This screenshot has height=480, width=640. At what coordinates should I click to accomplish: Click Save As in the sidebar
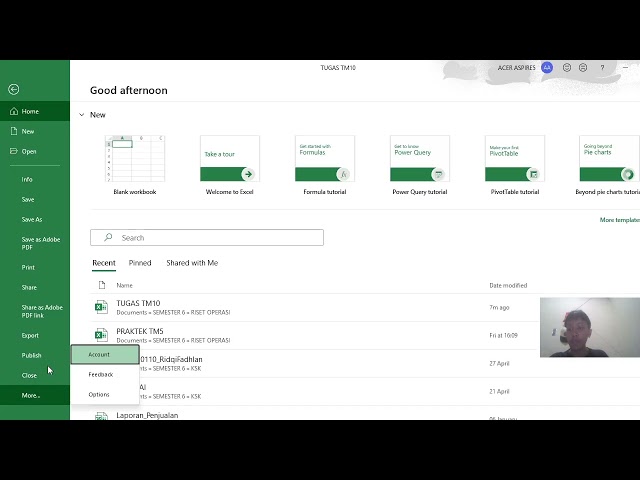click(32, 219)
